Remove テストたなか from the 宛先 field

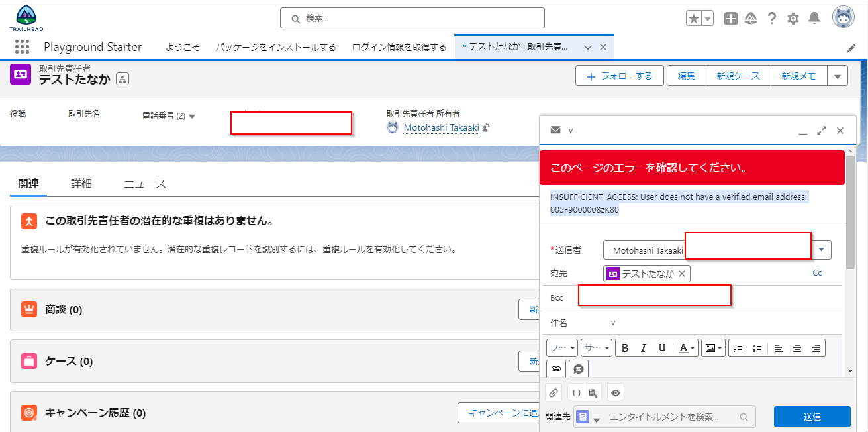[x=681, y=273]
